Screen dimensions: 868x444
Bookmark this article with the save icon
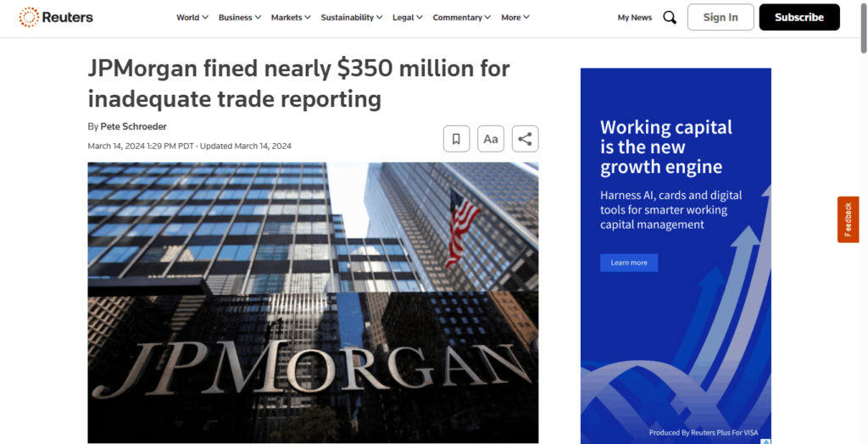point(456,139)
